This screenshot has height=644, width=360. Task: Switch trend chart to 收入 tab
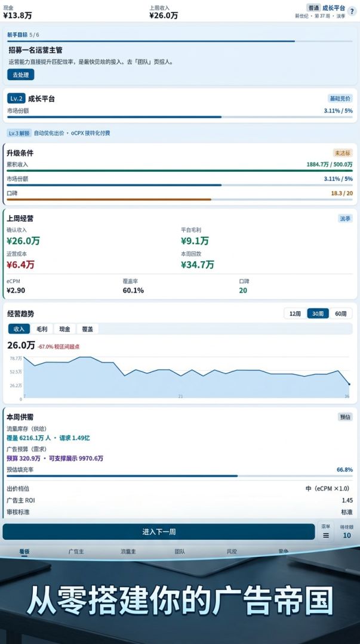pyautogui.click(x=19, y=329)
